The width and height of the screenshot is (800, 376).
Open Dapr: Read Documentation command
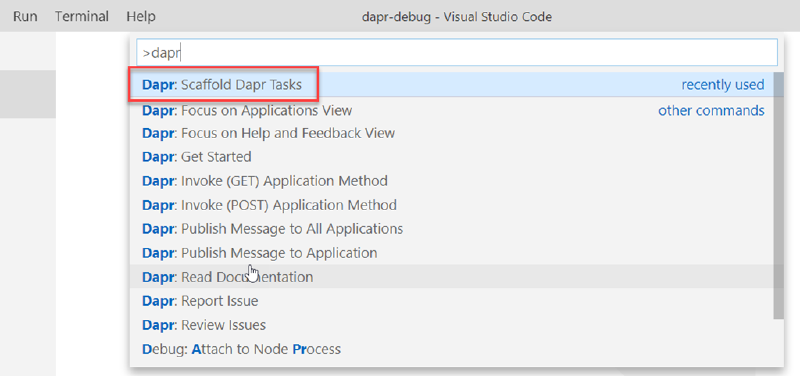click(452, 277)
